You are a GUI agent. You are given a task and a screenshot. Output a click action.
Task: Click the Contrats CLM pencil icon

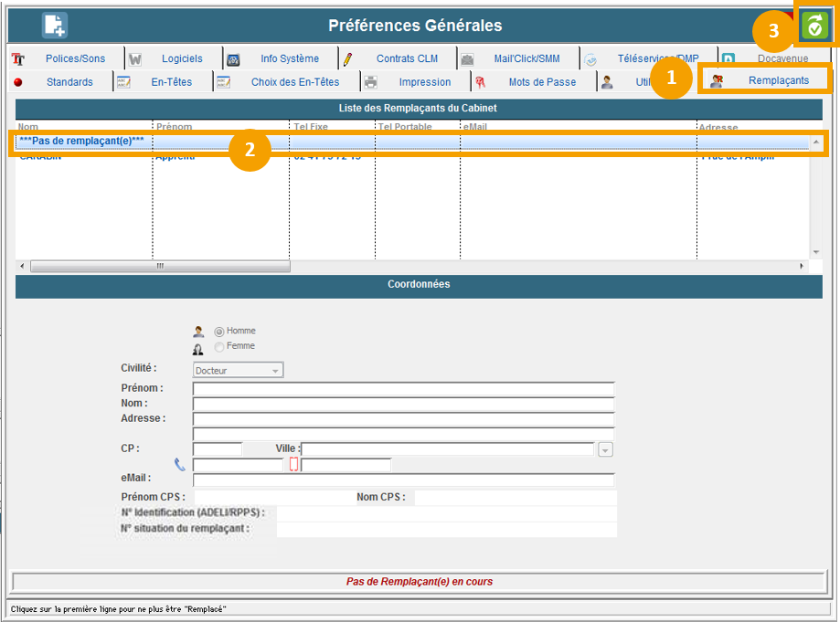click(347, 59)
